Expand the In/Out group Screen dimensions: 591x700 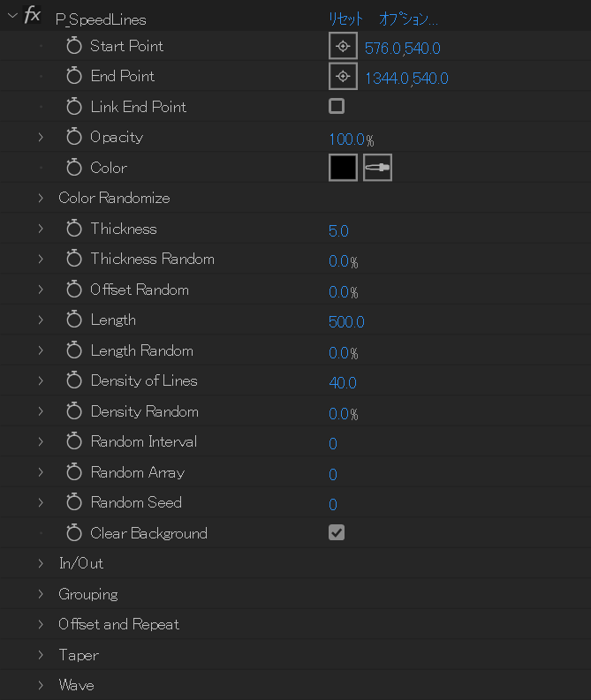pos(41,563)
